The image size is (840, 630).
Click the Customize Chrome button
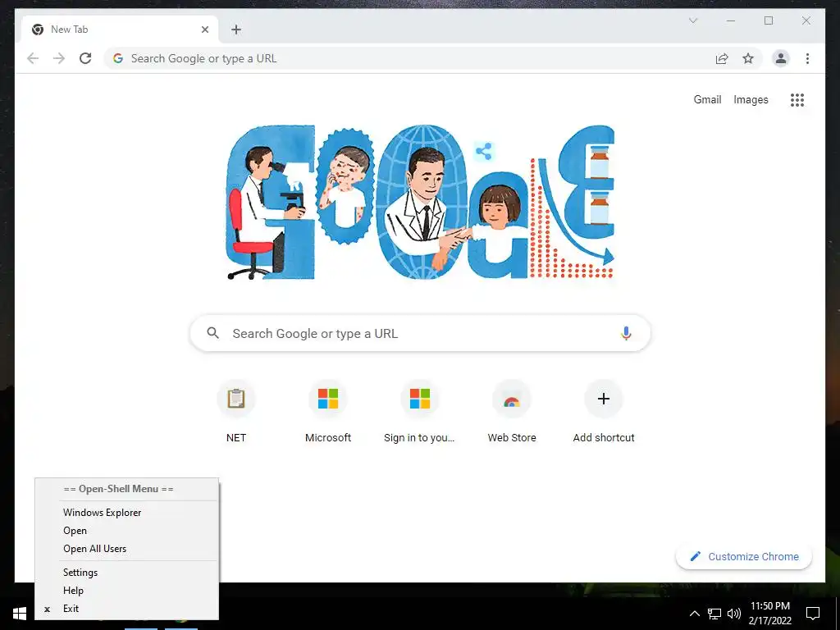[x=744, y=557]
